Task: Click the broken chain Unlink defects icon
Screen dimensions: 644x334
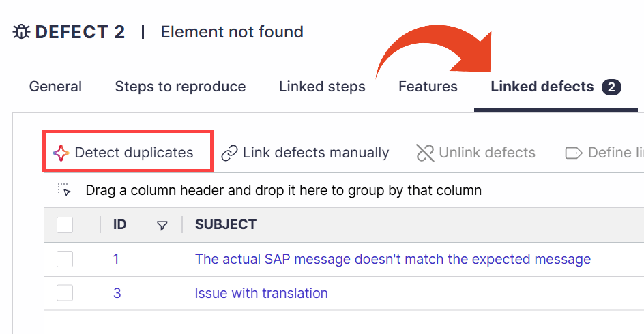Action: 425,153
